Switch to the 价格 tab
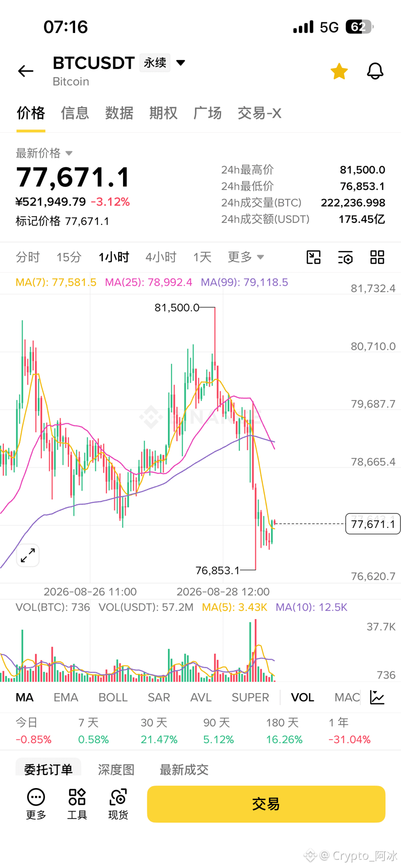401x868 pixels. click(x=31, y=113)
